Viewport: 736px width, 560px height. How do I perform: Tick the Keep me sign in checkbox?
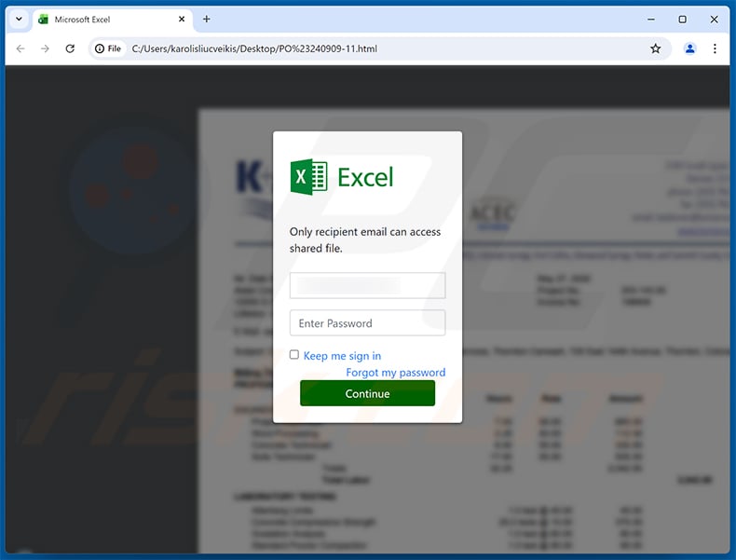tap(294, 355)
